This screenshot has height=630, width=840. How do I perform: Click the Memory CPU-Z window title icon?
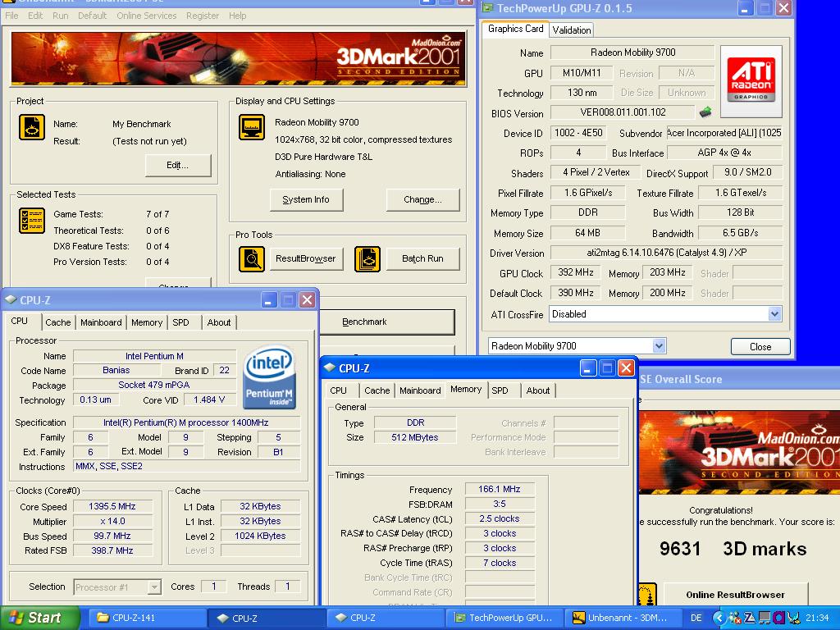pyautogui.click(x=330, y=368)
